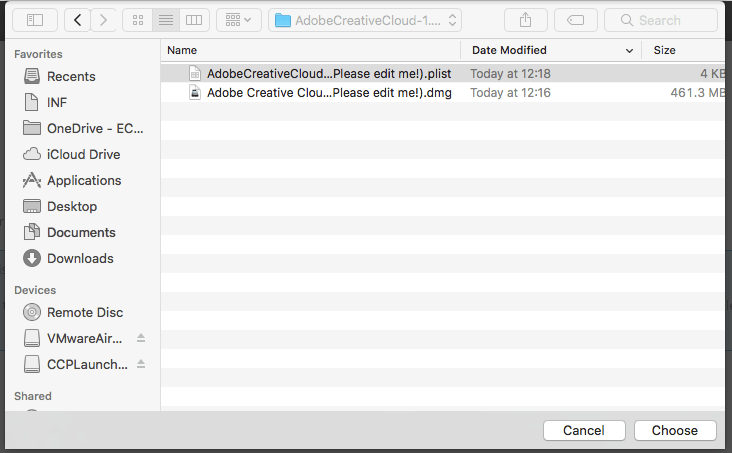This screenshot has width=732, height=453.
Task: Click the Devices section header
Action: 35,290
